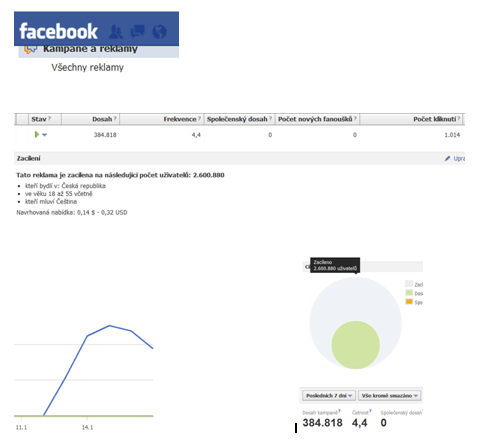
Task: Open Vše kromě smazáno dropdown
Action: 390,396
